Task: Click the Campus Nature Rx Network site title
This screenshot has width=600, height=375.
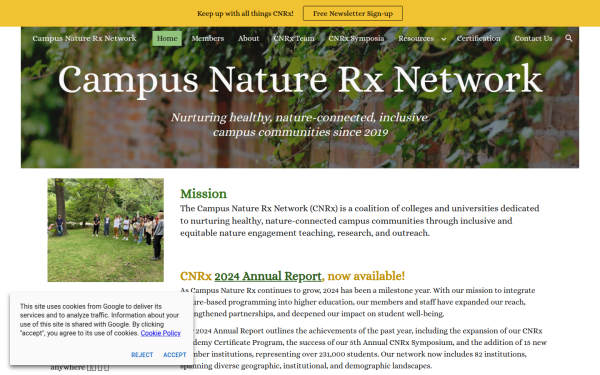Action: point(84,38)
